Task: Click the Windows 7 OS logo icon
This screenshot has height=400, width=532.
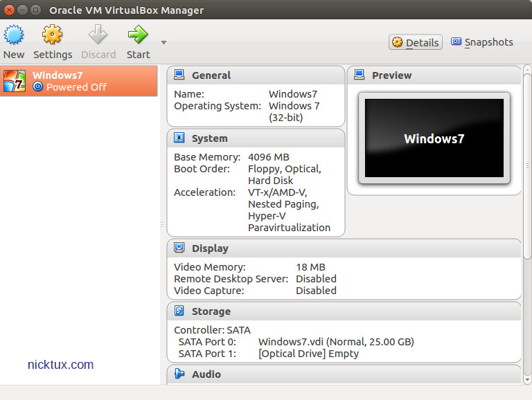Action: (15, 81)
